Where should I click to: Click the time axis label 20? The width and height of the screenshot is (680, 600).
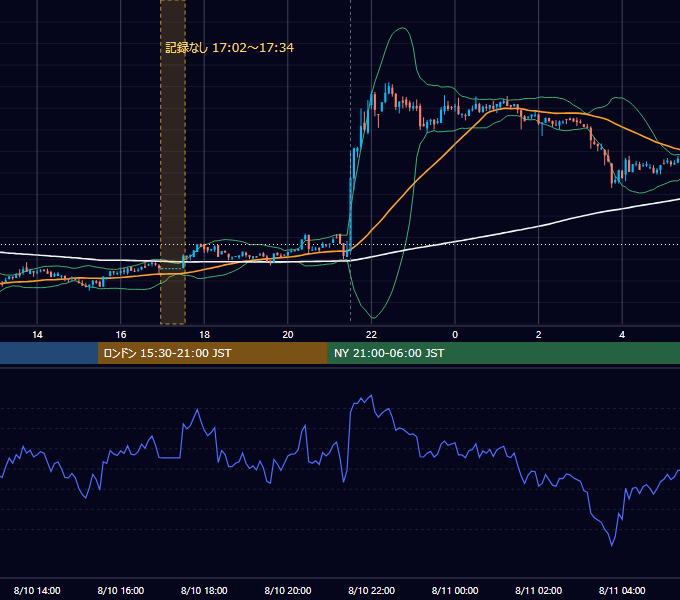tap(288, 335)
